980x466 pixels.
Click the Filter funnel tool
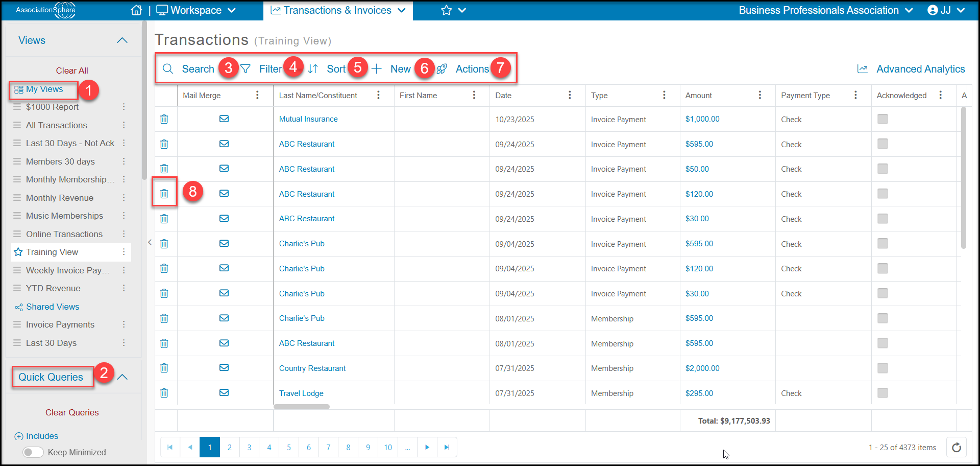[x=246, y=69]
